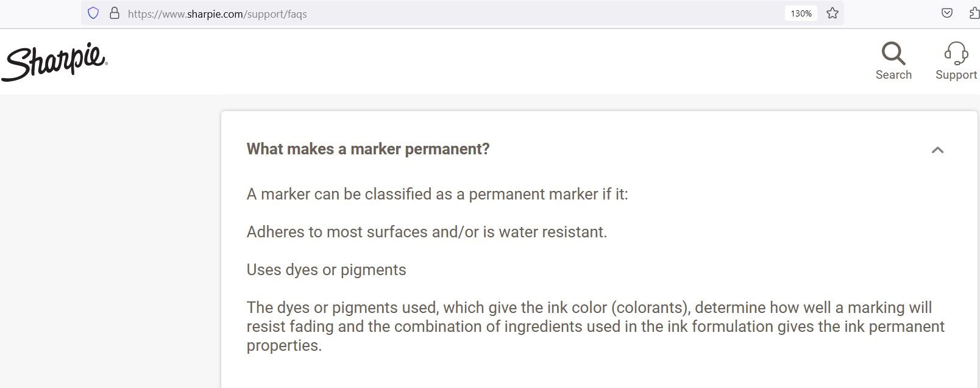Open site information via padlock icon
The height and width of the screenshot is (388, 980).
coord(114,13)
